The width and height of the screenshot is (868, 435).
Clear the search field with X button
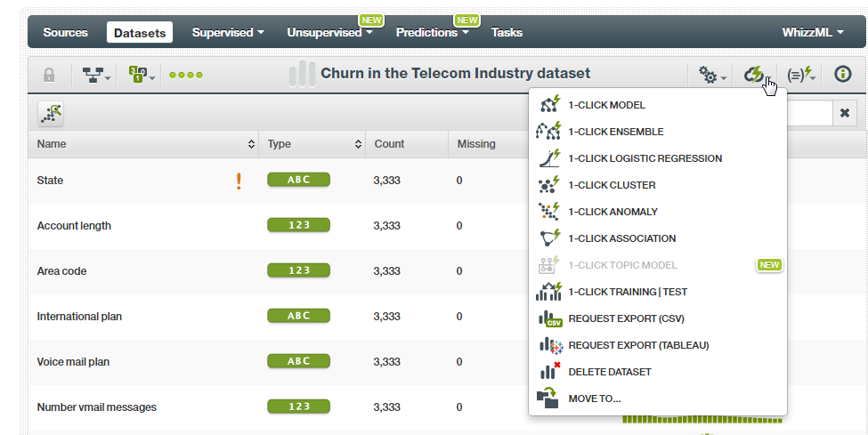844,113
